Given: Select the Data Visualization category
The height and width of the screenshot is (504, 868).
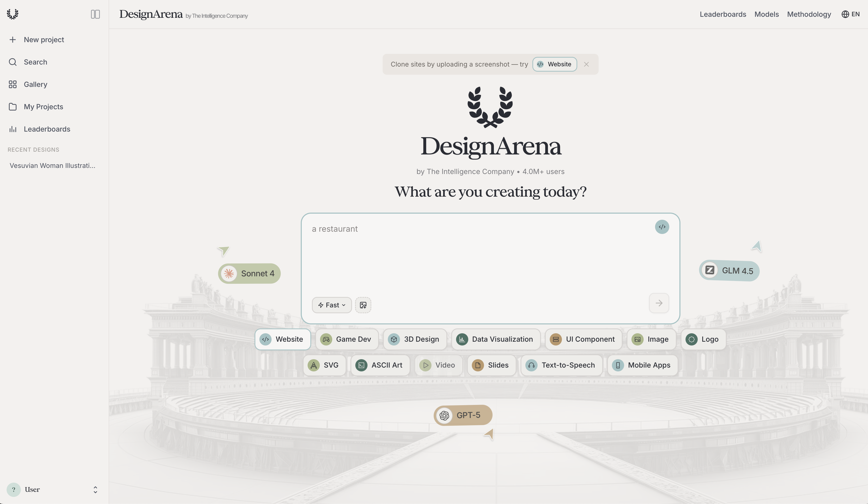Looking at the screenshot, I should tap(496, 339).
